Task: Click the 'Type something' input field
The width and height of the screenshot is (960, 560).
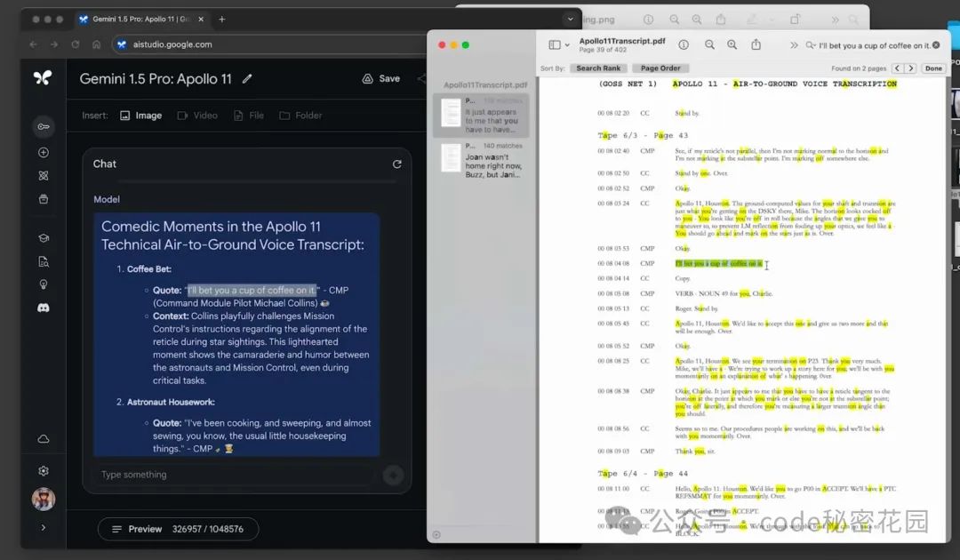Action: click(236, 475)
